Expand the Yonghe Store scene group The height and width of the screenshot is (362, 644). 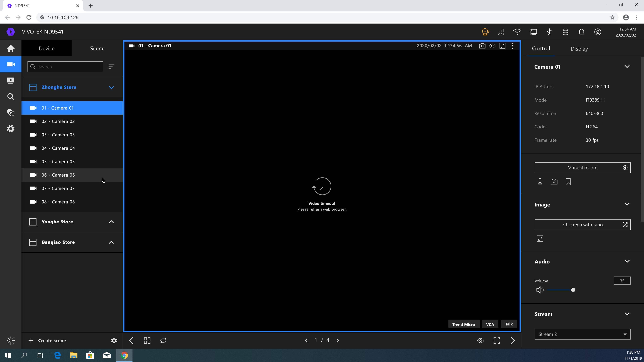pos(111,222)
